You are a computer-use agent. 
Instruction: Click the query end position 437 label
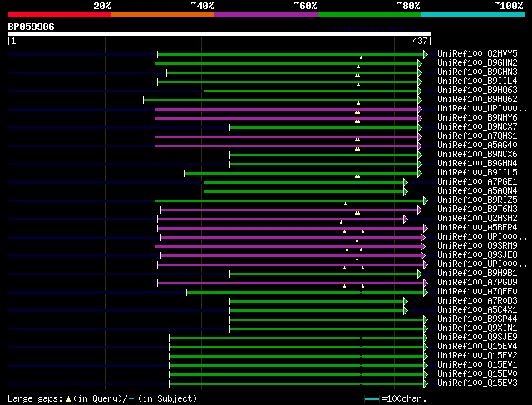tap(420, 41)
